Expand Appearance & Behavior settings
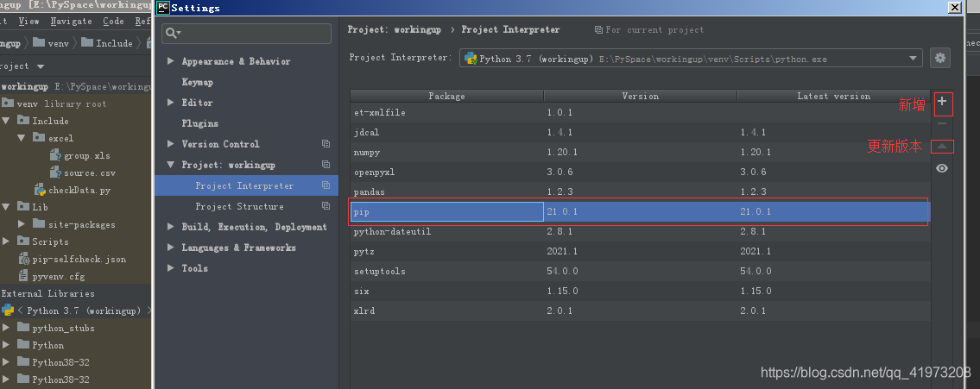This screenshot has height=389, width=980. pos(171,61)
